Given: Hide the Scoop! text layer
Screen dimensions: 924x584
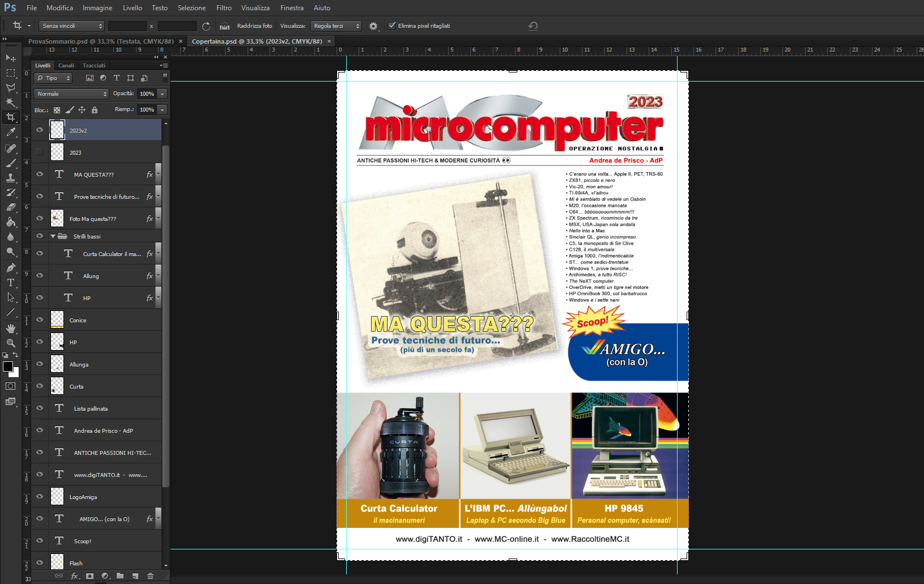Looking at the screenshot, I should (x=40, y=540).
